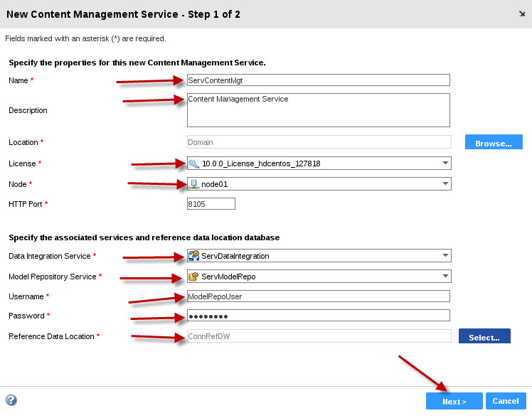The width and height of the screenshot is (532, 418).
Task: Focus the Name input field
Action: 319,80
